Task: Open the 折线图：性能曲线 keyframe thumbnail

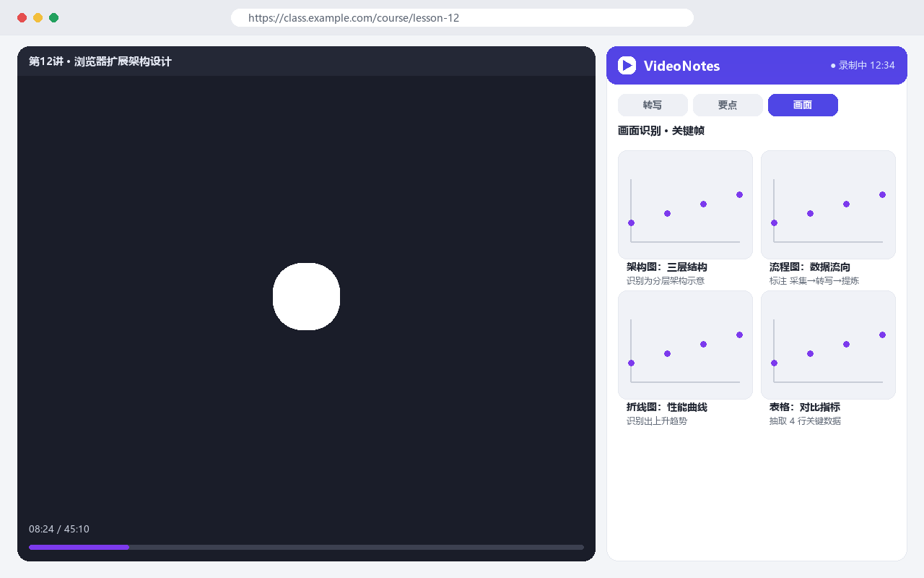Action: pyautogui.click(x=685, y=345)
